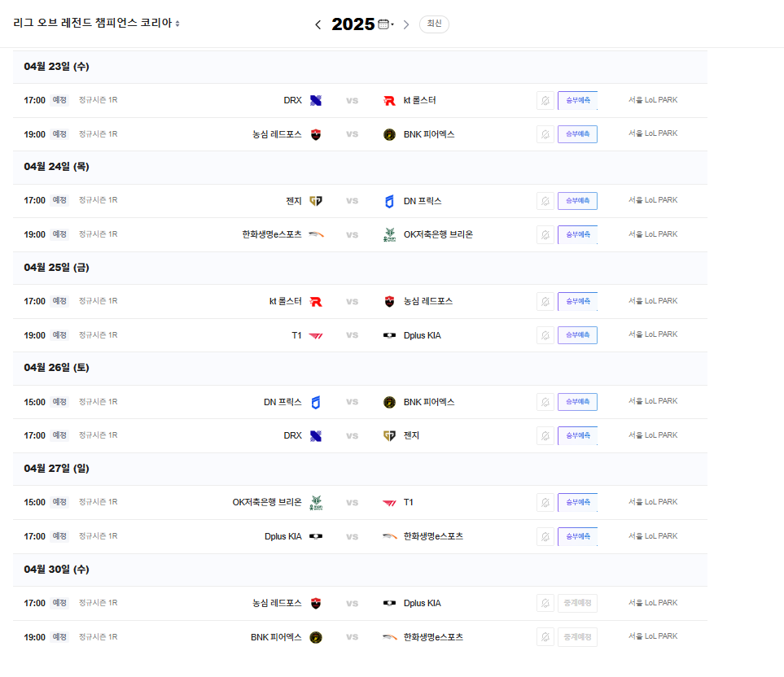The image size is (784, 677).
Task: Click team name OK저축은행 브리온 April 24
Action: (438, 234)
